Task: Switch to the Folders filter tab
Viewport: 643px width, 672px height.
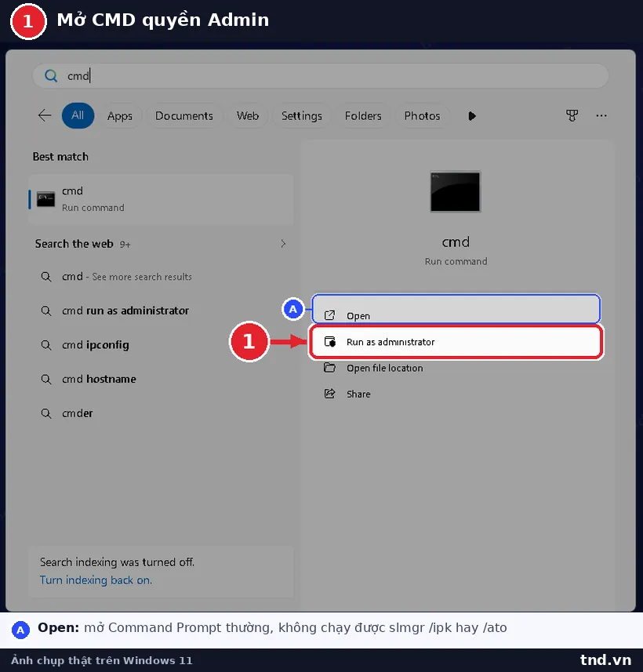Action: 363,116
